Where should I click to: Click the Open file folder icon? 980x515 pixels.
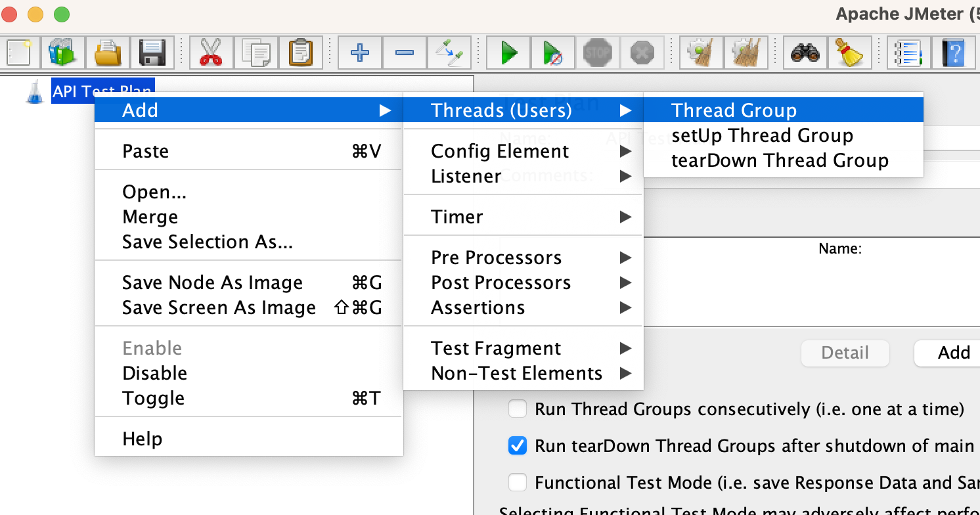(x=108, y=51)
